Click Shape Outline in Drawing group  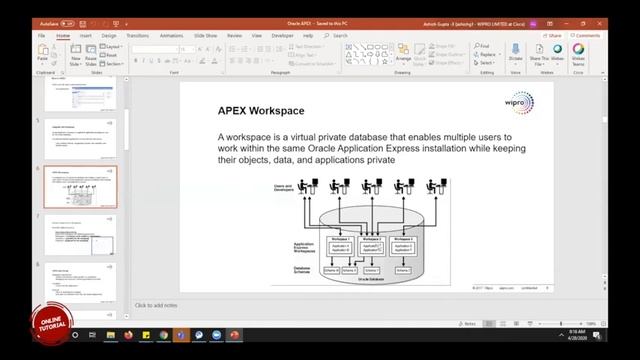[x=447, y=54]
